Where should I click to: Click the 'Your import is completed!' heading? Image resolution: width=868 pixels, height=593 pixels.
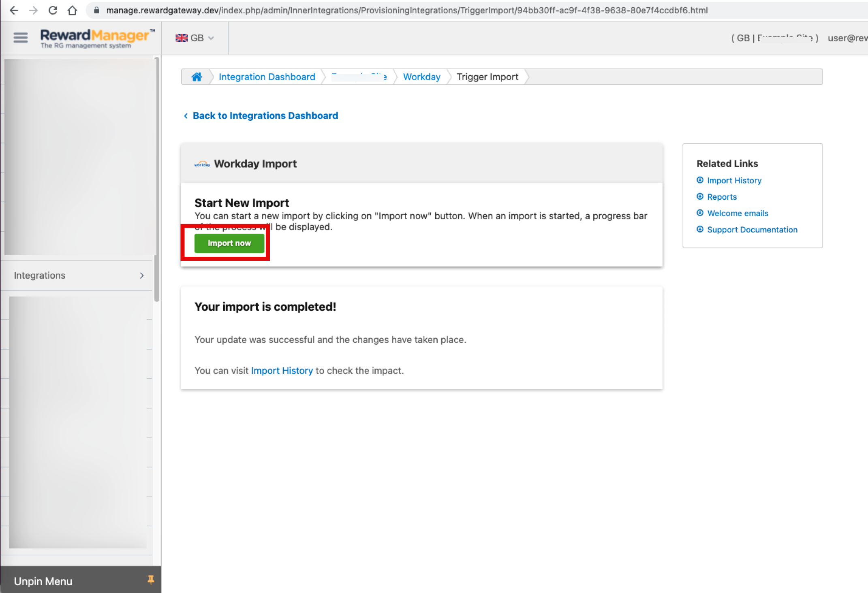click(x=265, y=307)
